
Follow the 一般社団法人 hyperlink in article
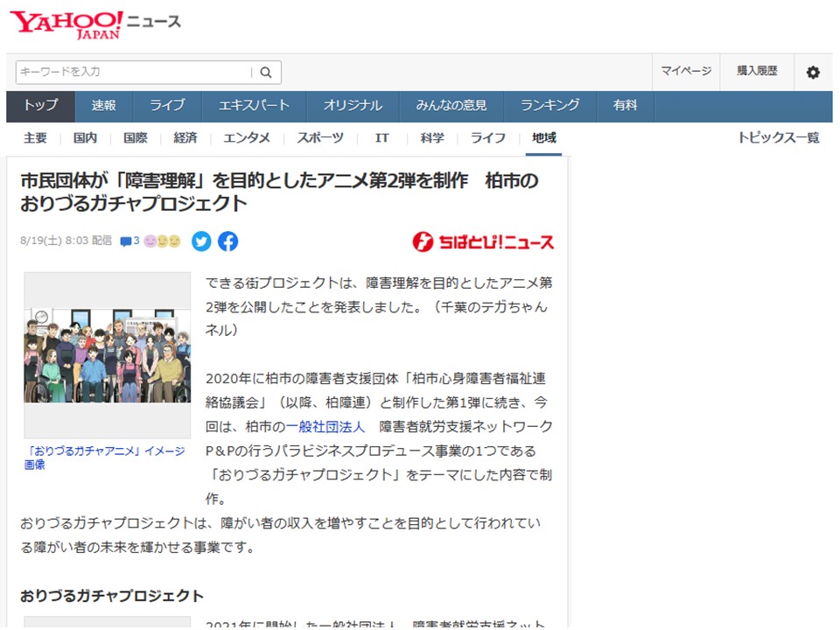pos(325,426)
